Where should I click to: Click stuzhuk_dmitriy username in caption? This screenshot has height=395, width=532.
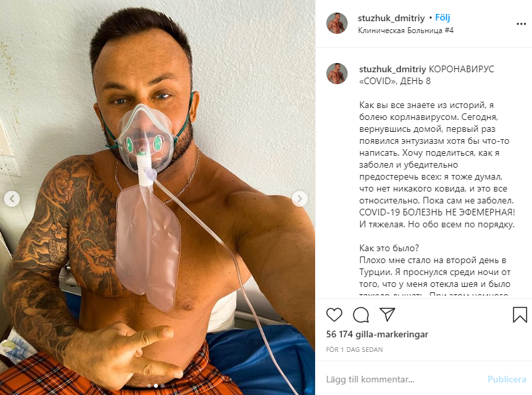coord(393,69)
